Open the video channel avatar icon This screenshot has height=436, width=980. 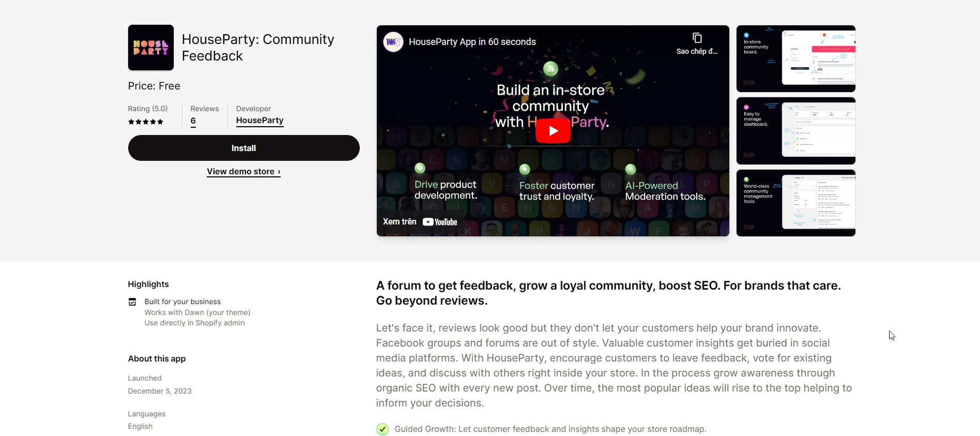coord(393,42)
